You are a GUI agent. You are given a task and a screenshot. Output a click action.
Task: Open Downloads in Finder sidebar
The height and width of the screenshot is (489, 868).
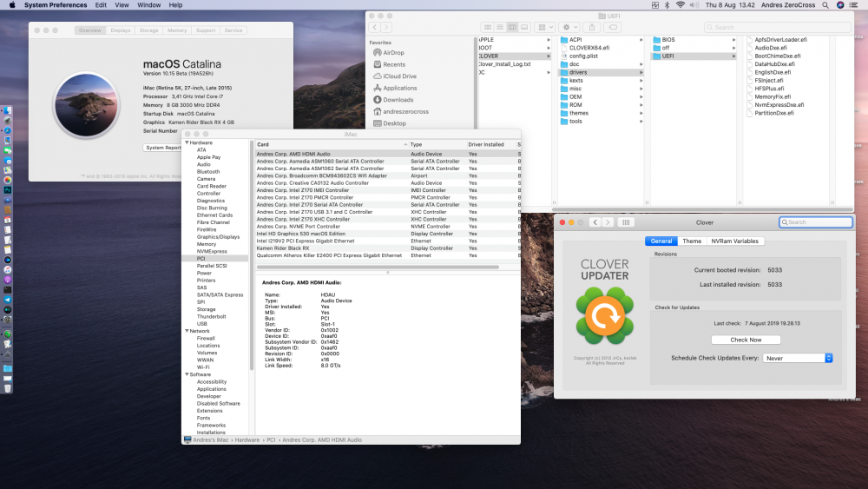[x=398, y=100]
